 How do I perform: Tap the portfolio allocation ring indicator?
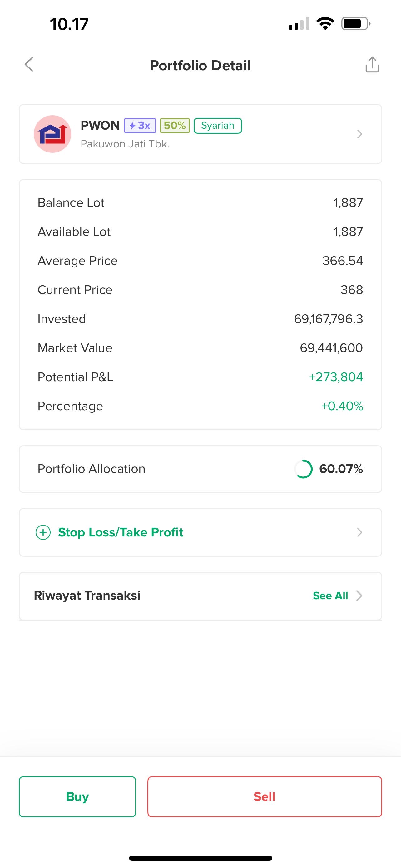coord(303,469)
